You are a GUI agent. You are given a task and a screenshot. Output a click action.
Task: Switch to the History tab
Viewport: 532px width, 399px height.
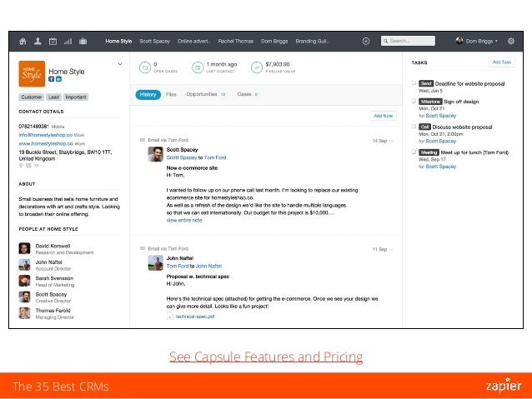pyautogui.click(x=148, y=95)
